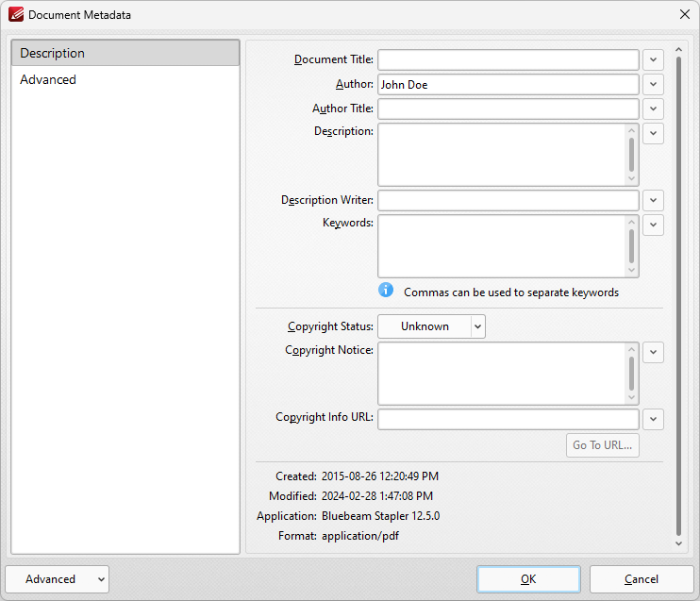
Task: Open dropdown arrow next to Description Writer field
Action: click(653, 200)
